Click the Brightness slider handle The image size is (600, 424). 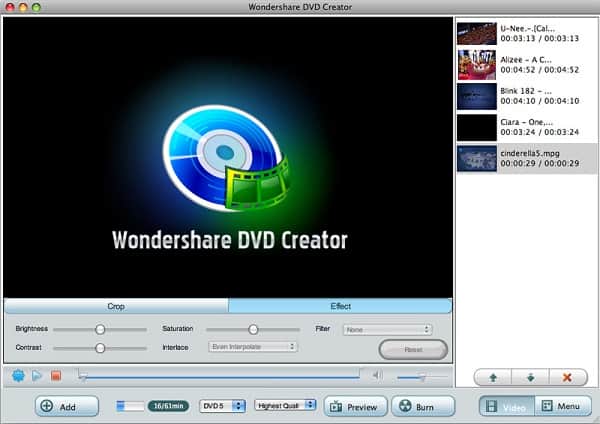(100, 329)
